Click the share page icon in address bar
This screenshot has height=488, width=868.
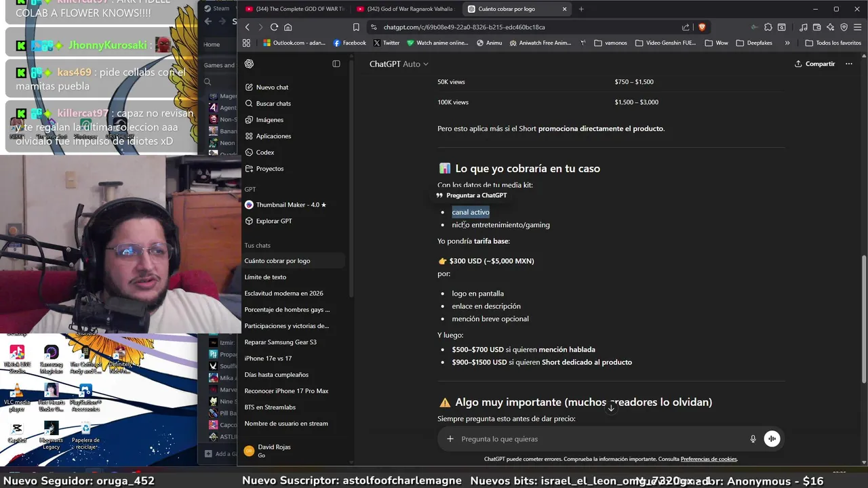click(686, 27)
